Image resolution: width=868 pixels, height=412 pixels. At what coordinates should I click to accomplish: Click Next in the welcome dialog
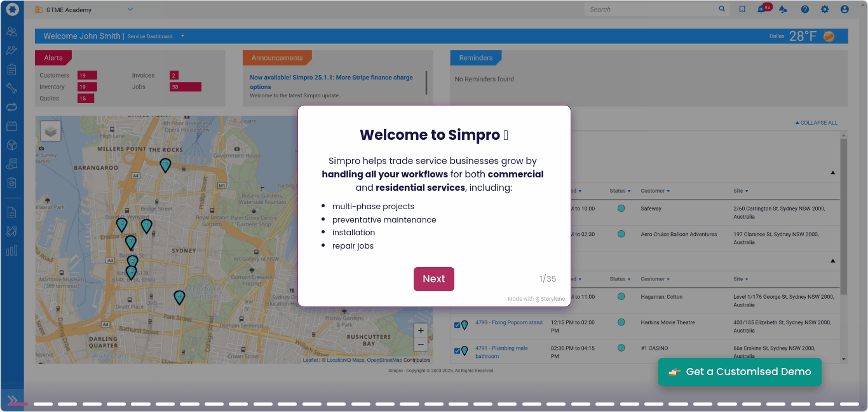point(433,279)
